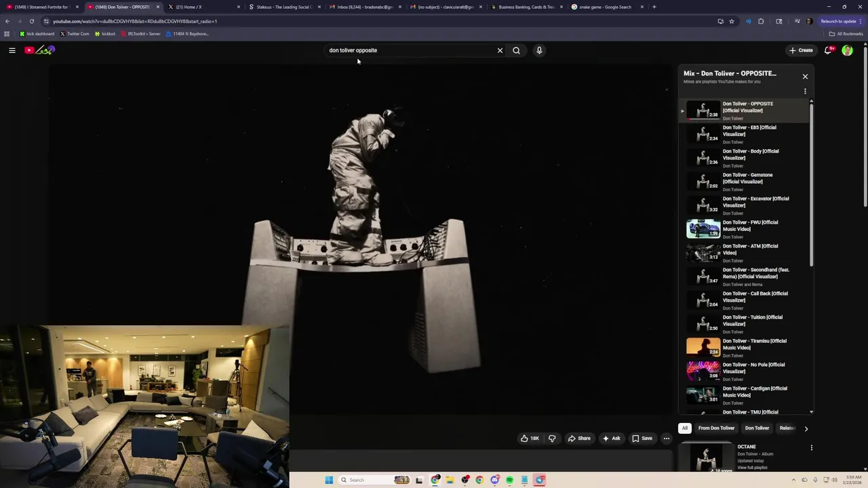Open Discord from the taskbar
The height and width of the screenshot is (488, 868).
pos(494,480)
